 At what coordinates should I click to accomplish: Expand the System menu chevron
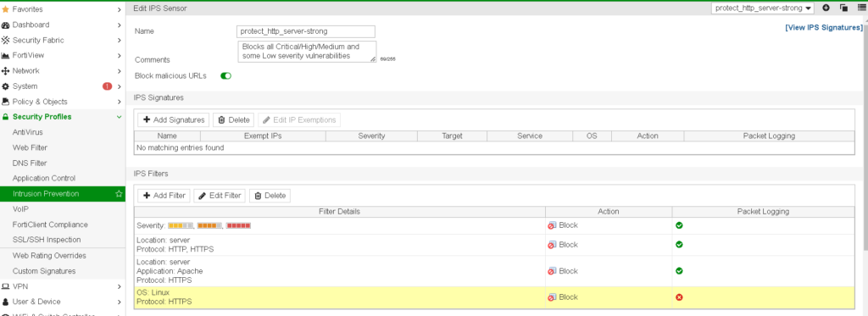click(120, 86)
